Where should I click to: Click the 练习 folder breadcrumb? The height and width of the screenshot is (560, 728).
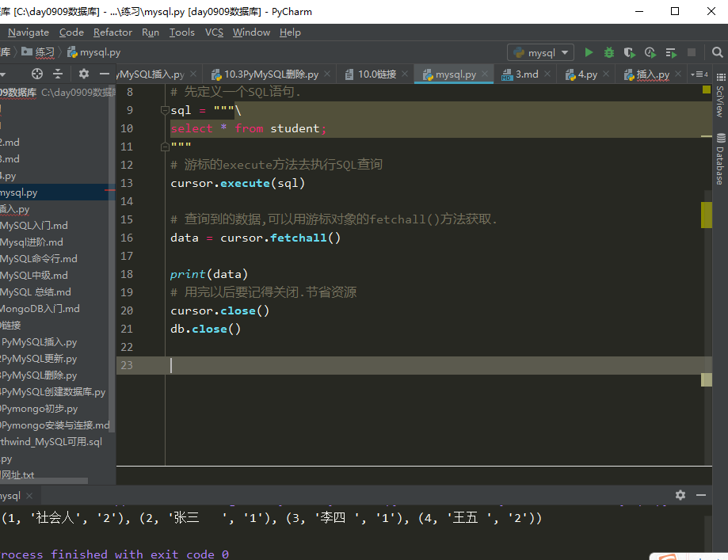point(45,52)
